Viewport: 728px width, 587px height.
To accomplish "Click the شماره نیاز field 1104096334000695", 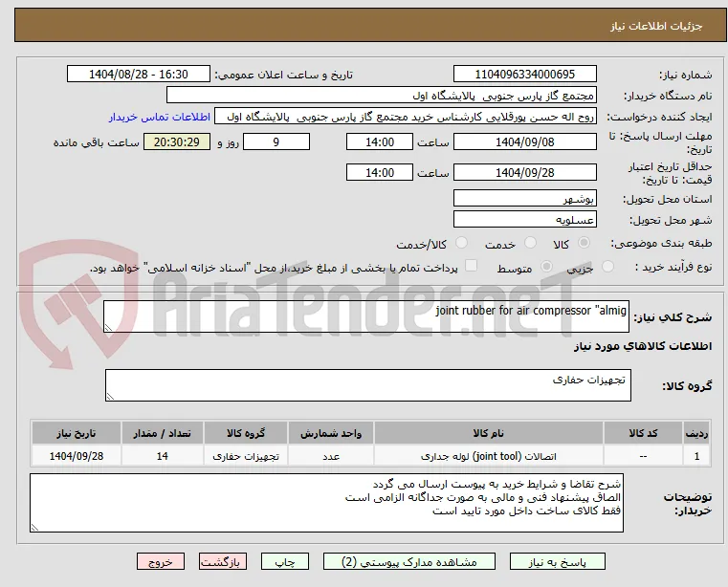I will (x=524, y=75).
